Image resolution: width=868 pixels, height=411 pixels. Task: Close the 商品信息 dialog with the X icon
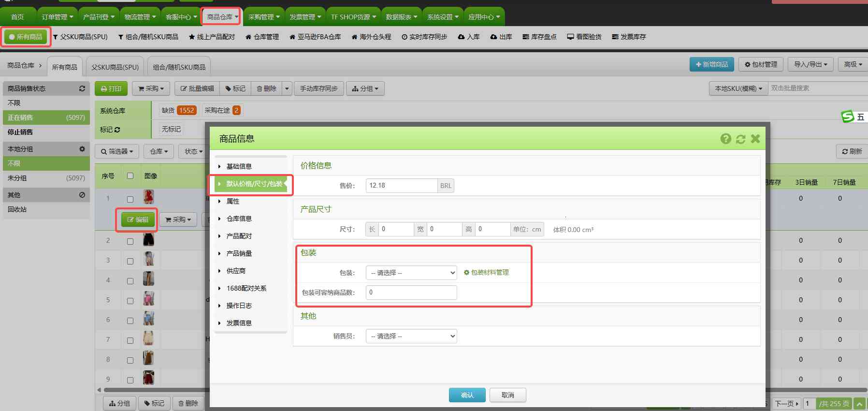pyautogui.click(x=755, y=139)
